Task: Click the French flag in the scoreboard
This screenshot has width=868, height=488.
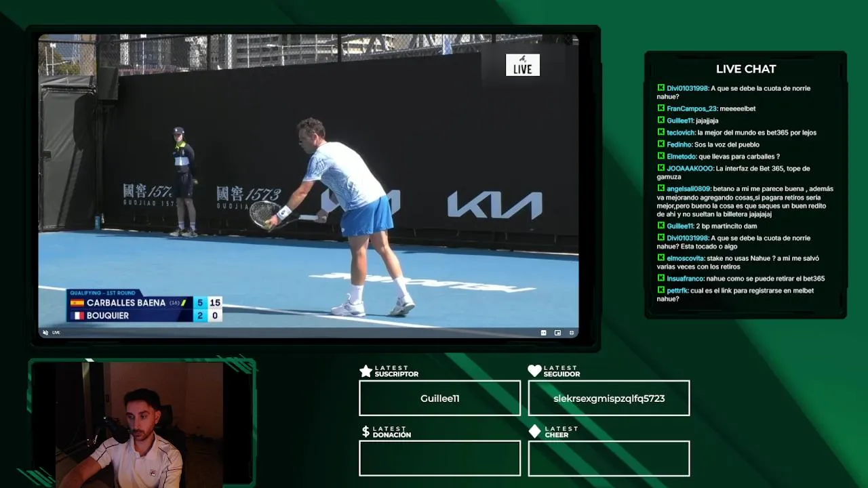Action: pyautogui.click(x=77, y=315)
